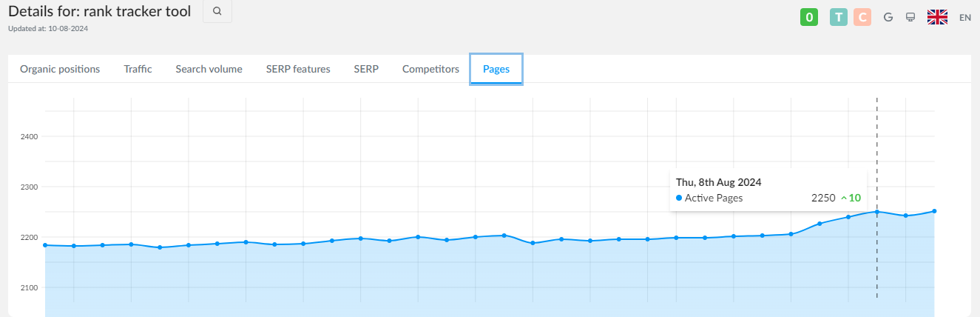
Task: Click the Active Pages tooltip label
Action: pyautogui.click(x=714, y=198)
